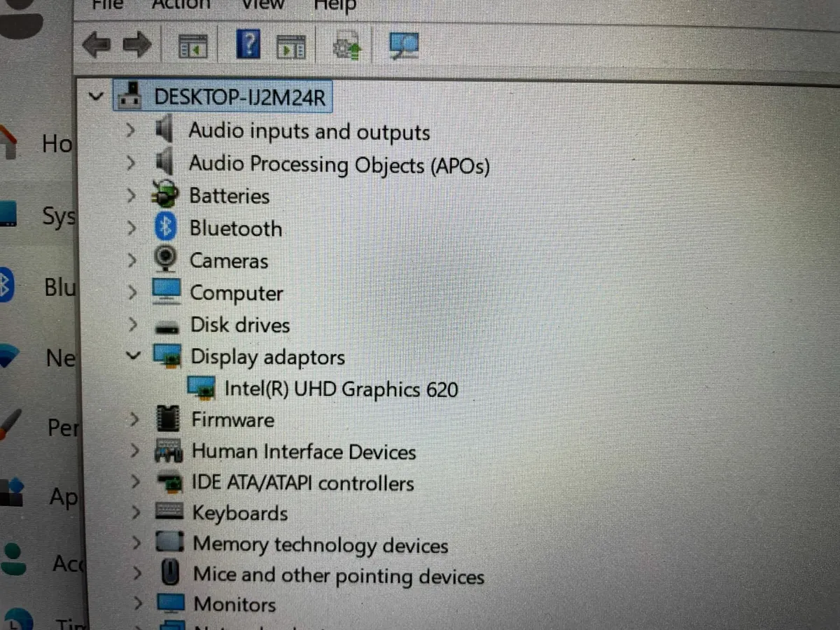This screenshot has width=840, height=630.
Task: Click the Back navigation arrow
Action: point(97,44)
